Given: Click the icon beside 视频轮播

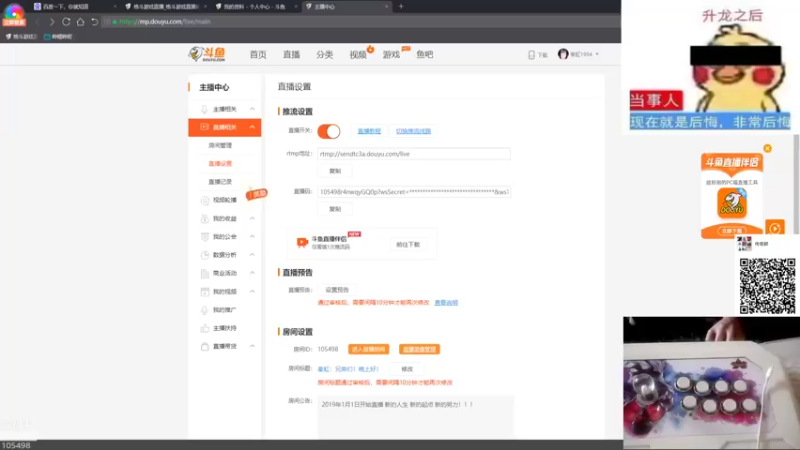Looking at the screenshot, I should [205, 201].
